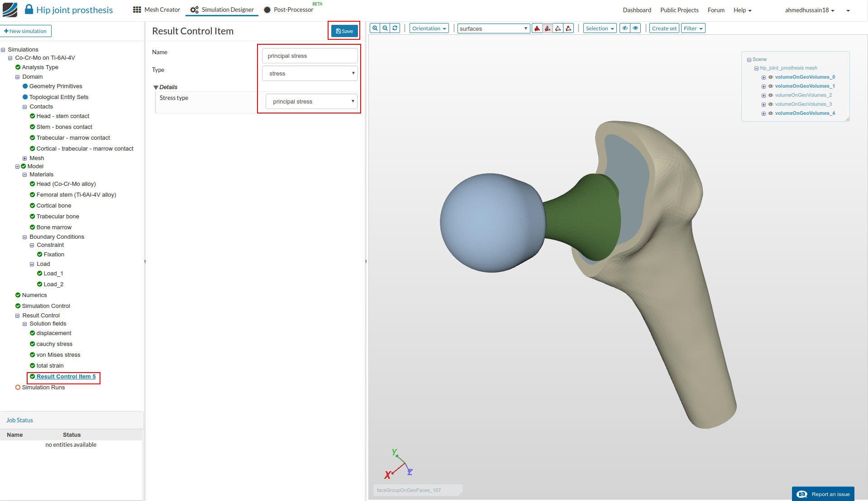868x501 pixels.
Task: Toggle visibility of volumeOnGeoVolumes_4
Action: pyautogui.click(x=770, y=113)
